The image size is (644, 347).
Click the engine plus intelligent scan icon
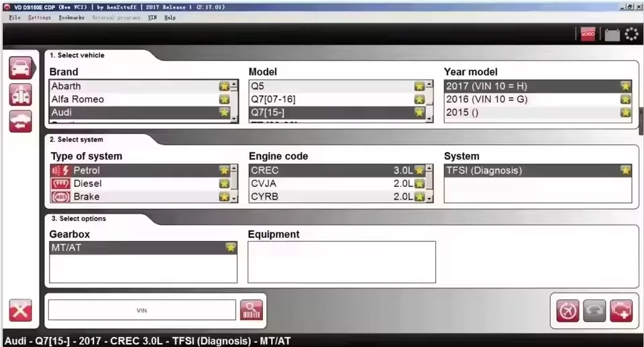pyautogui.click(x=621, y=311)
